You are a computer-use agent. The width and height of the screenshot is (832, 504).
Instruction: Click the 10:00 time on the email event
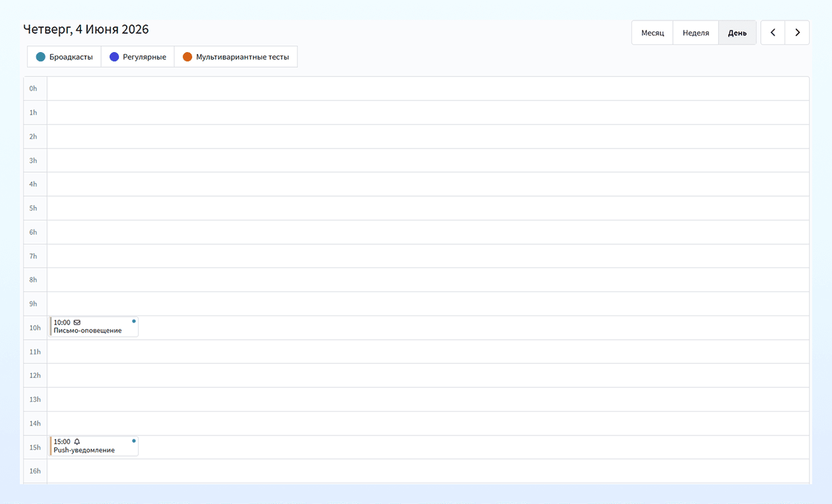[x=62, y=323]
